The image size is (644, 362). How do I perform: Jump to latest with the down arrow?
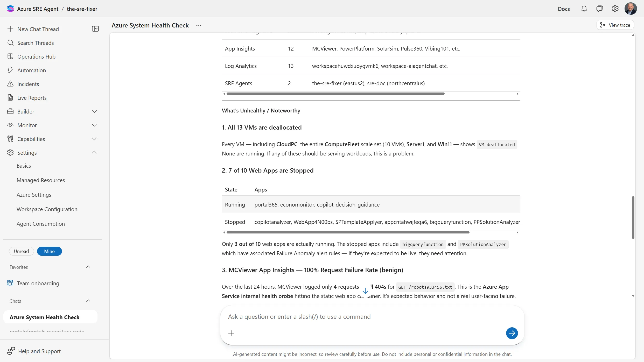tap(365, 291)
